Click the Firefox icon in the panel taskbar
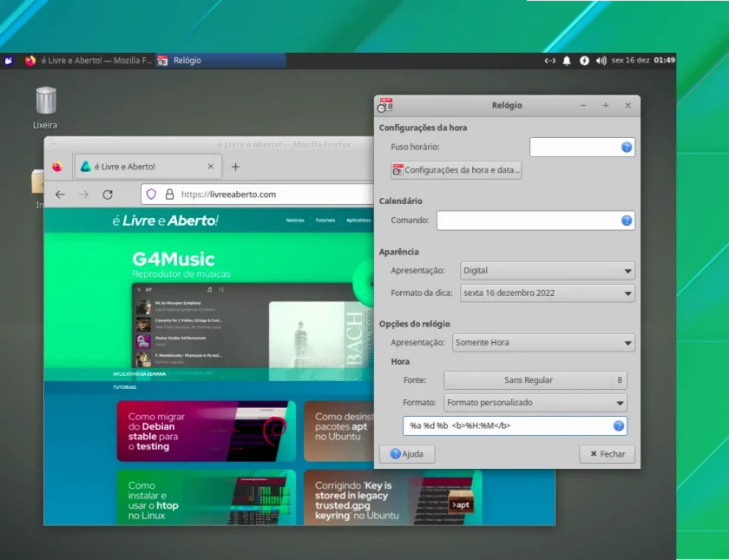 30,61
